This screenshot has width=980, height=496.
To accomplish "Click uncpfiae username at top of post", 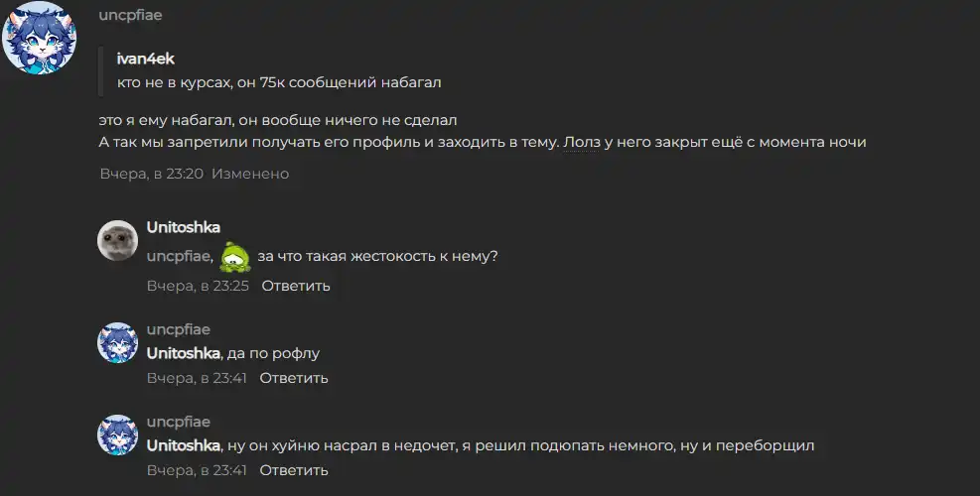I will pos(130,15).
